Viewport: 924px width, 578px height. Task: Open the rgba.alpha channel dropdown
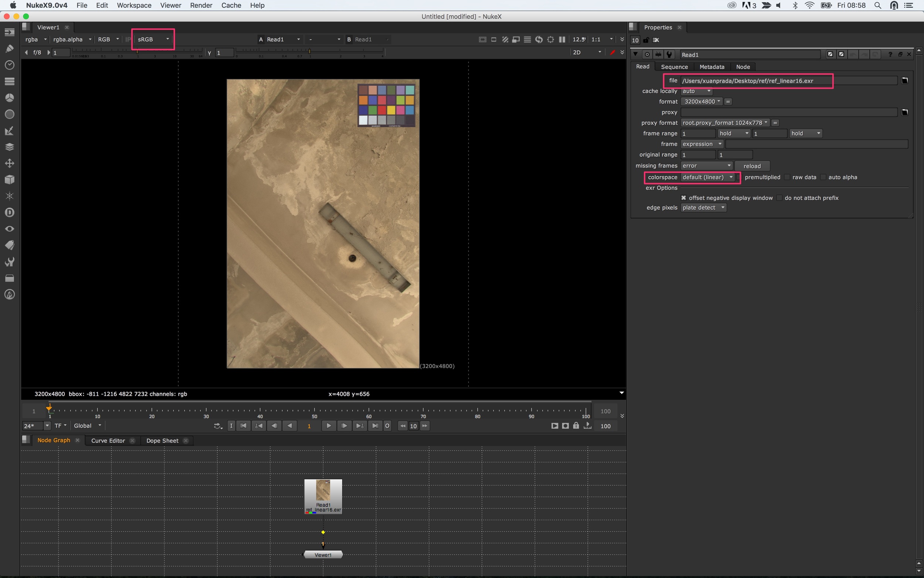[x=72, y=39]
